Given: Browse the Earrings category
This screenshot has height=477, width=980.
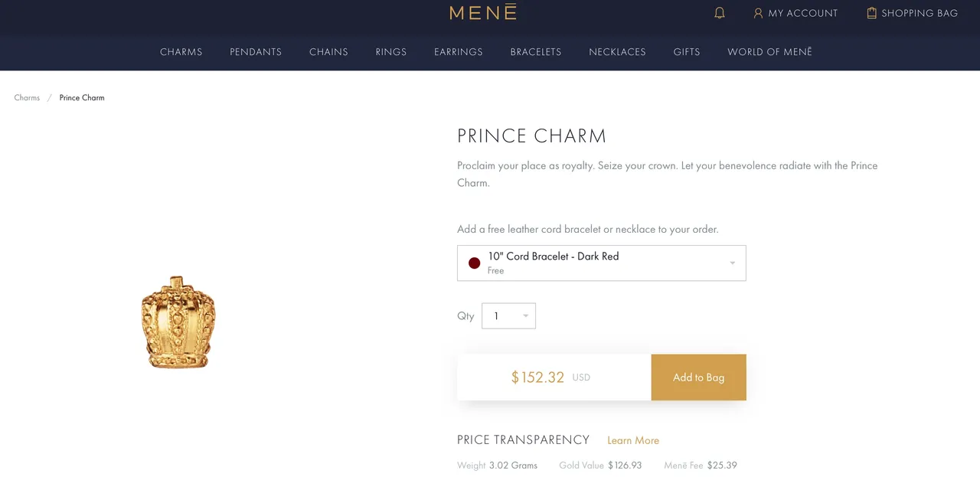Looking at the screenshot, I should (459, 52).
